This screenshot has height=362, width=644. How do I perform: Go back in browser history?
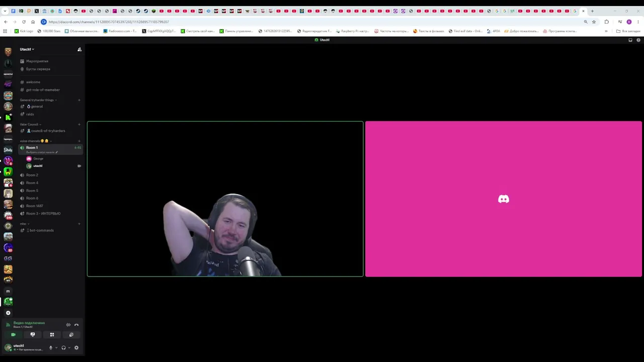point(6,22)
